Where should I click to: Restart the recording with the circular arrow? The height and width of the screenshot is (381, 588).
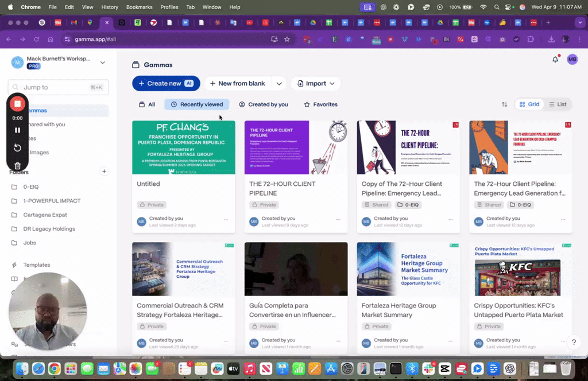pyautogui.click(x=17, y=147)
